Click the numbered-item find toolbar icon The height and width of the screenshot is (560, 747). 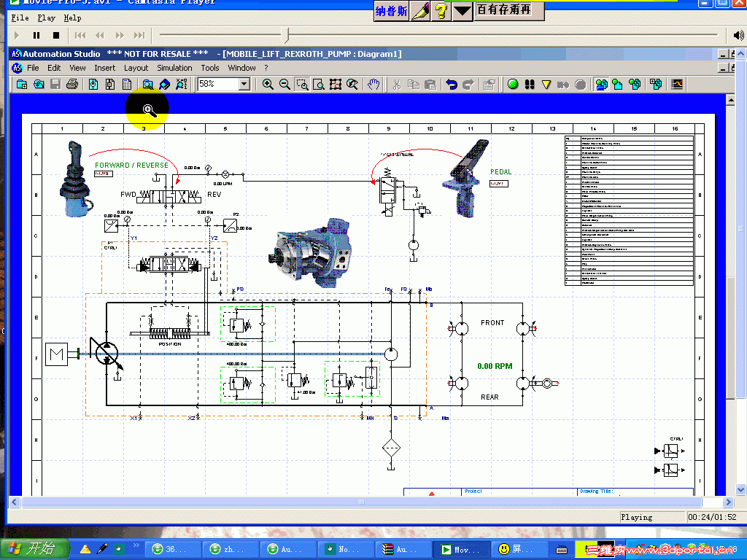(x=181, y=85)
